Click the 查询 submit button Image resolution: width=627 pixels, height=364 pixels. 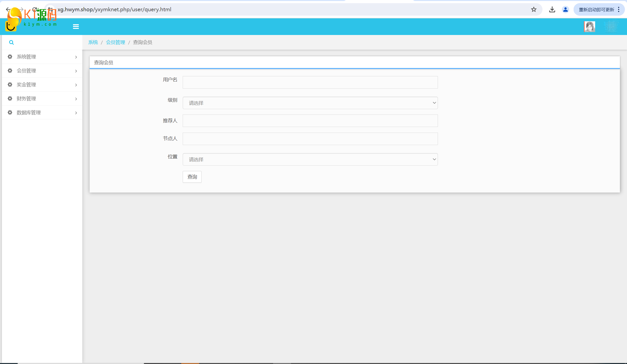(192, 177)
